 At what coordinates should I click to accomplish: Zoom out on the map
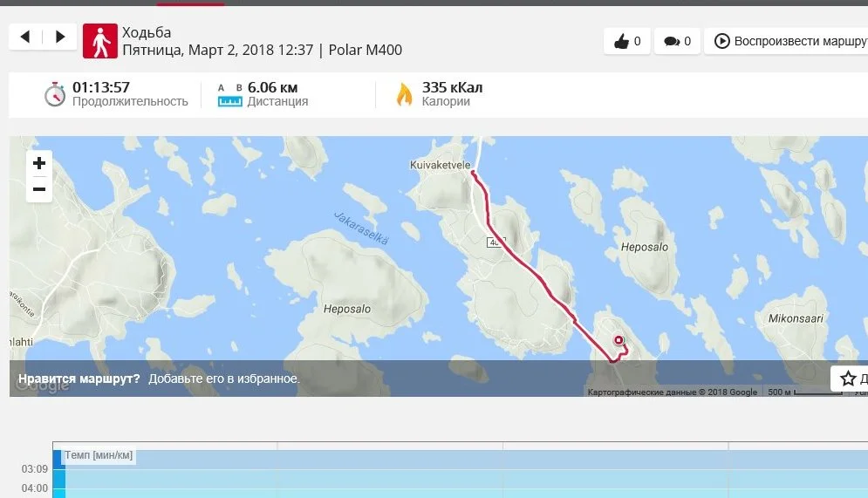(x=39, y=189)
